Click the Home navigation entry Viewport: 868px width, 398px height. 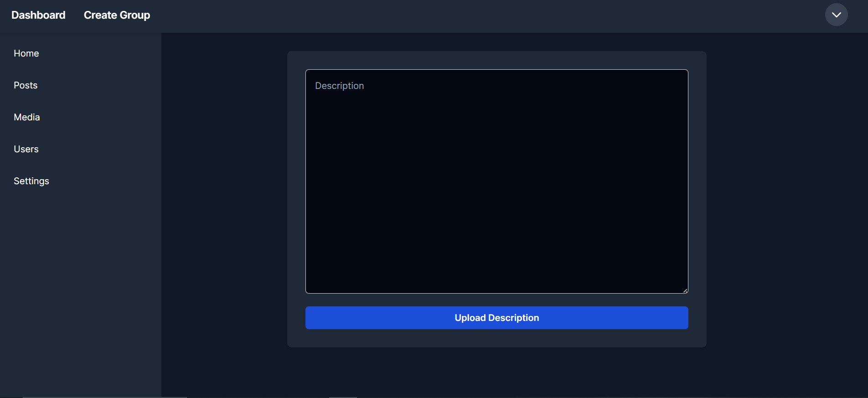(x=26, y=53)
